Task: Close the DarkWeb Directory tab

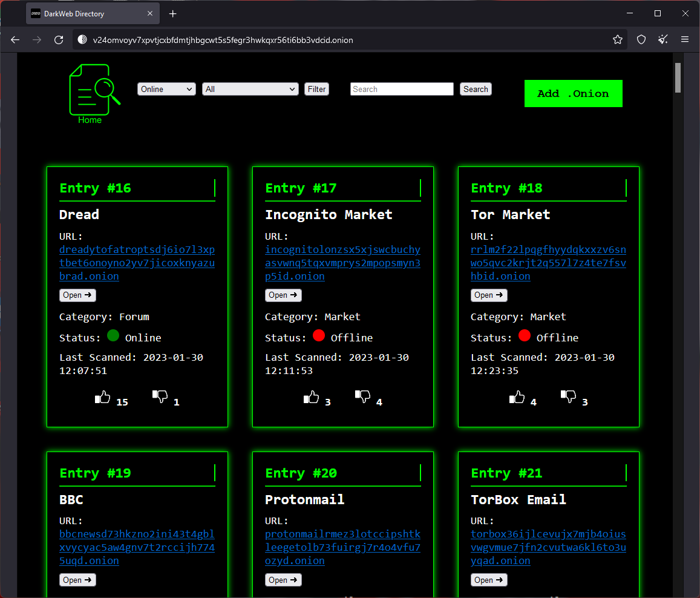Action: [x=150, y=13]
